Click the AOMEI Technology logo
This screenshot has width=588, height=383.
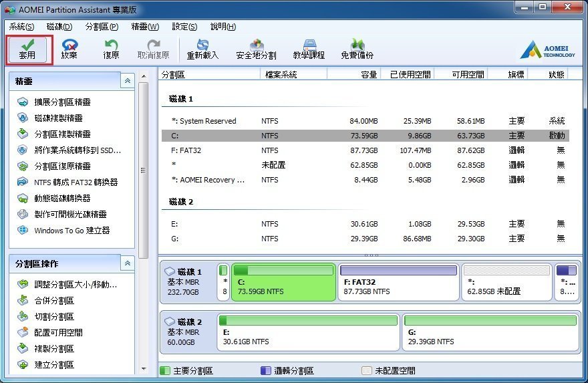click(x=547, y=49)
